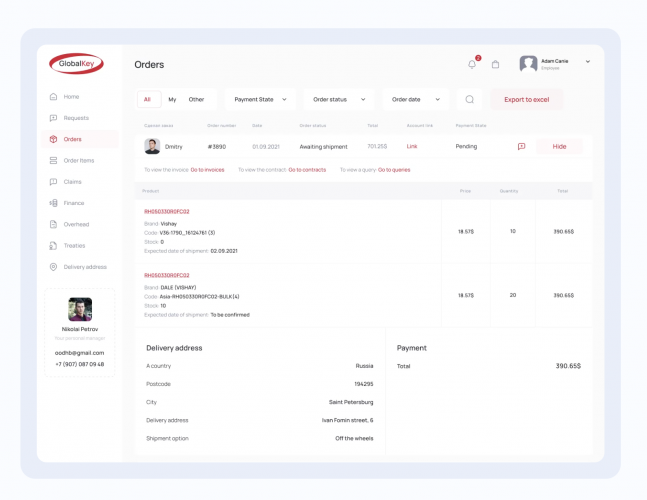Click Payment total 390.65$
Viewport: 647px width, 500px height.
[568, 366]
